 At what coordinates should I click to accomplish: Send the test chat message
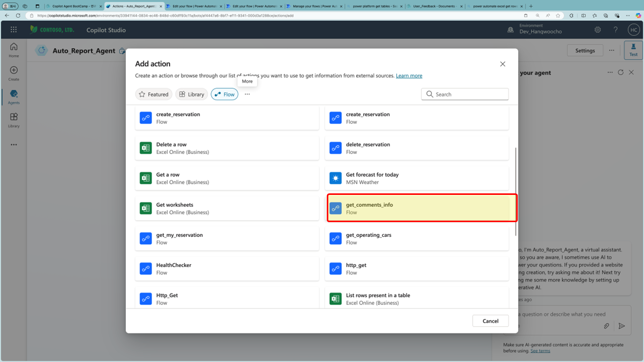622,326
